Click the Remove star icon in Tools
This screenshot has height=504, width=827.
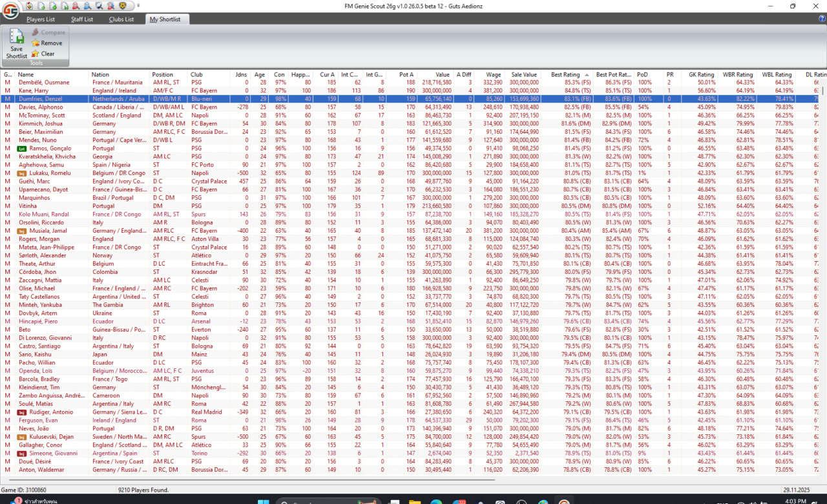pos(36,43)
